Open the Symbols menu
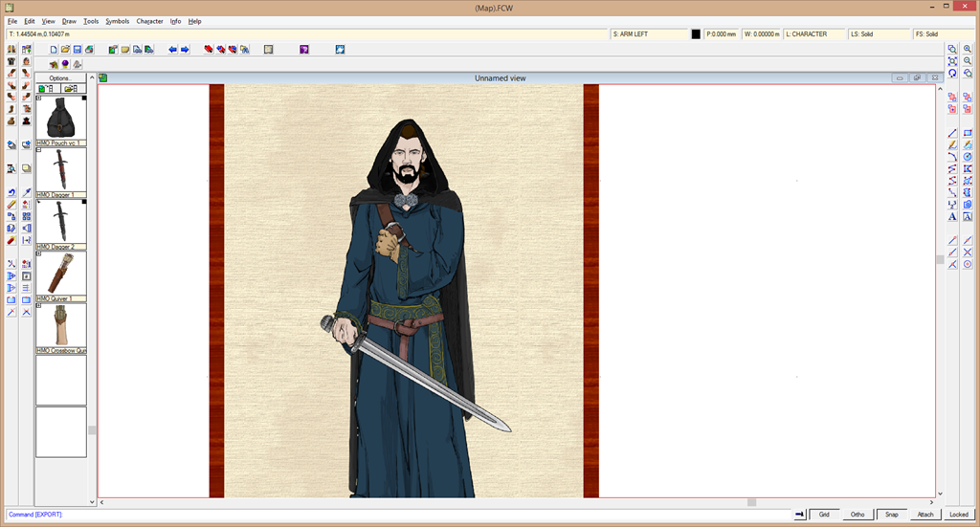This screenshot has width=980, height=527. 117,21
